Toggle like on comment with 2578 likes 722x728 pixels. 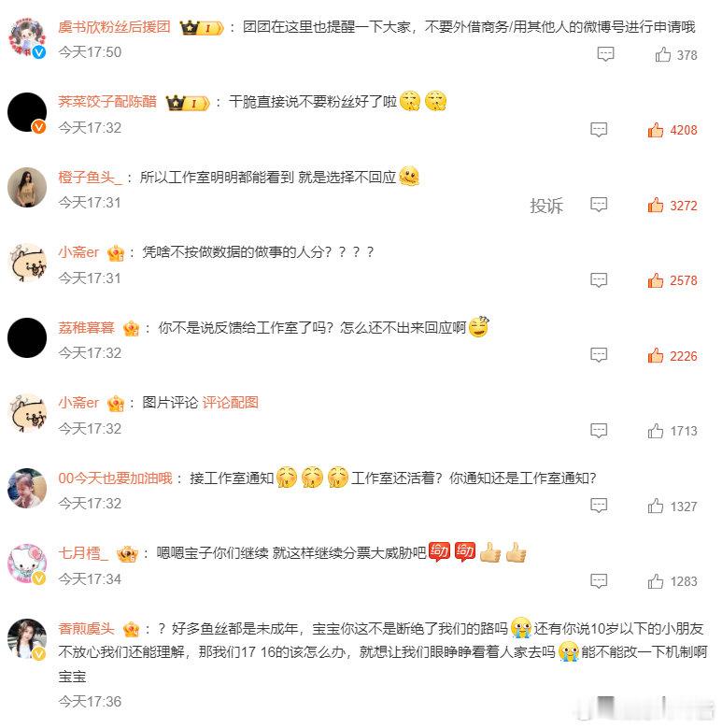tap(655, 280)
